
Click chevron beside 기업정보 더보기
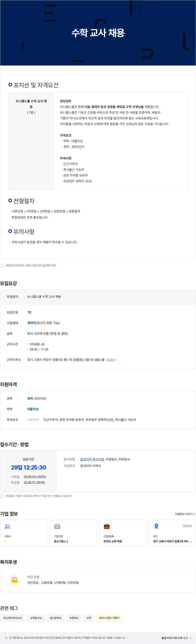195,514
